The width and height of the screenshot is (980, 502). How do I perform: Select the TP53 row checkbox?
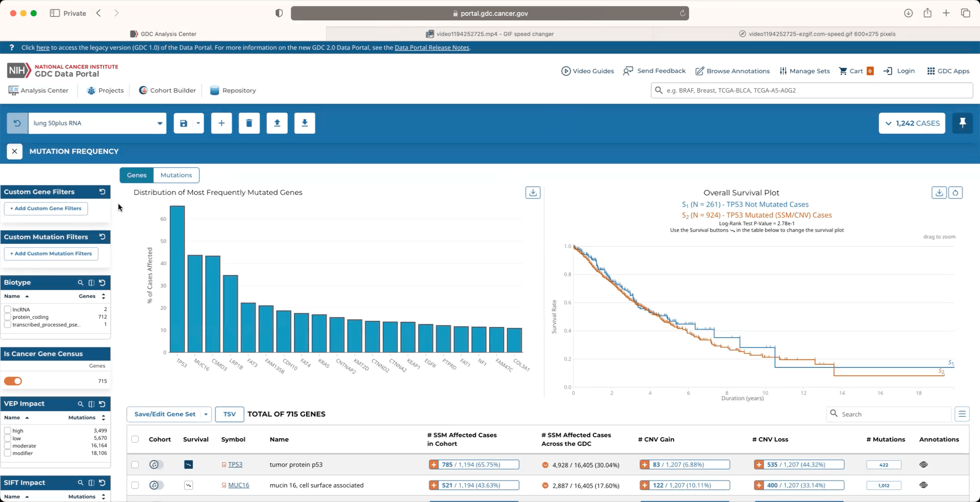(135, 465)
